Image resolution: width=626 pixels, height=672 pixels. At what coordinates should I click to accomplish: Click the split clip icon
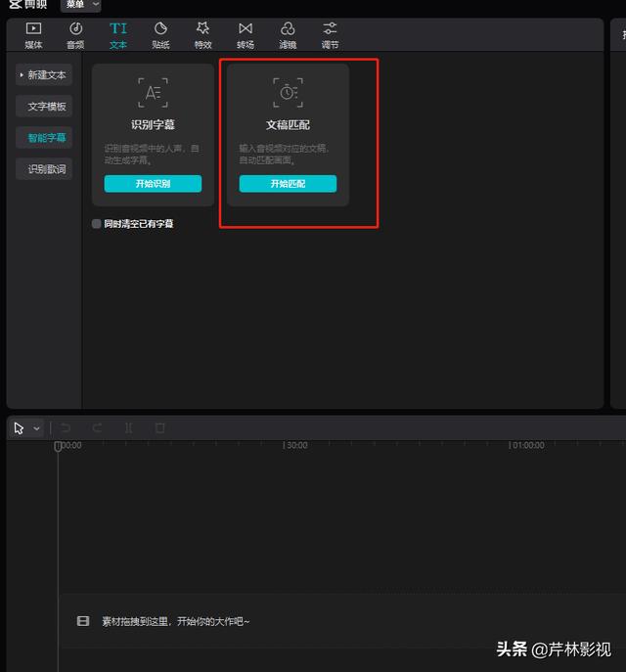pos(128,427)
